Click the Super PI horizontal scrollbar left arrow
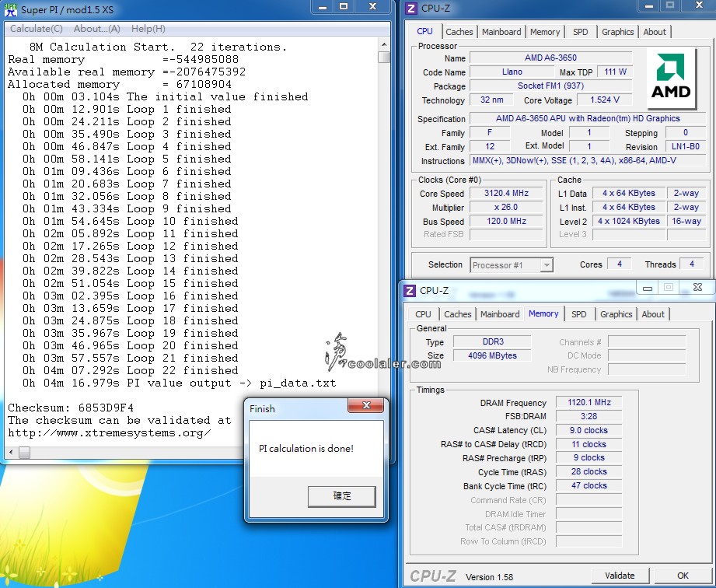Image resolution: width=716 pixels, height=588 pixels. [x=11, y=453]
